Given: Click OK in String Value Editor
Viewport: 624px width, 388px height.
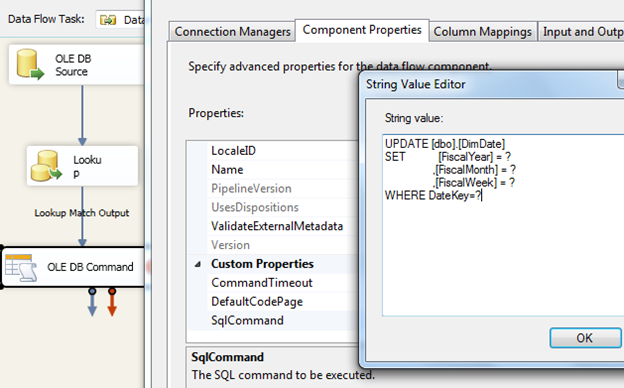Looking at the screenshot, I should (x=585, y=338).
